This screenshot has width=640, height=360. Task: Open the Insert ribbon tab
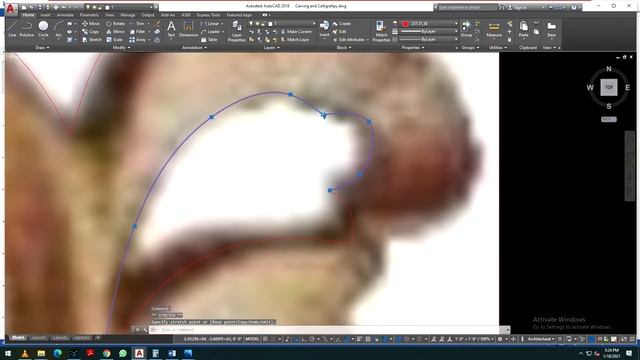[45, 15]
